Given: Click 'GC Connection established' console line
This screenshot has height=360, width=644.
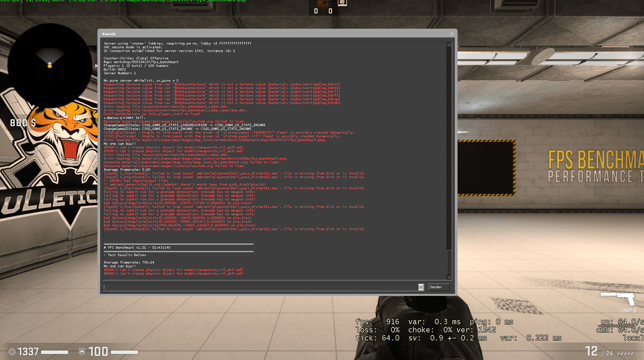Looking at the screenshot, I should coord(169,51).
